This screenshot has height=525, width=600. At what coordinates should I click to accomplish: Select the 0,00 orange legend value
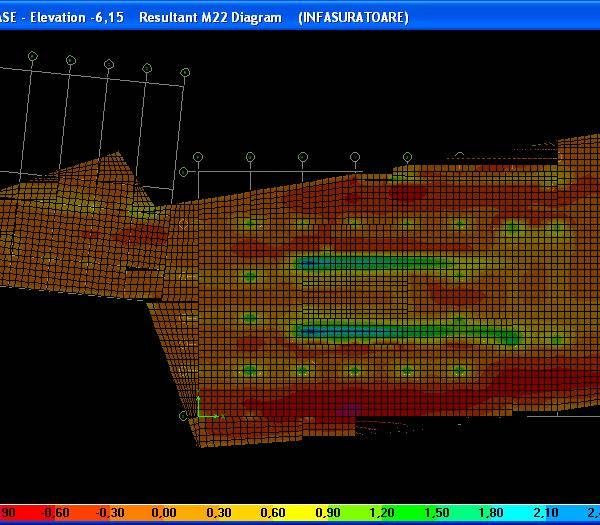click(x=163, y=514)
